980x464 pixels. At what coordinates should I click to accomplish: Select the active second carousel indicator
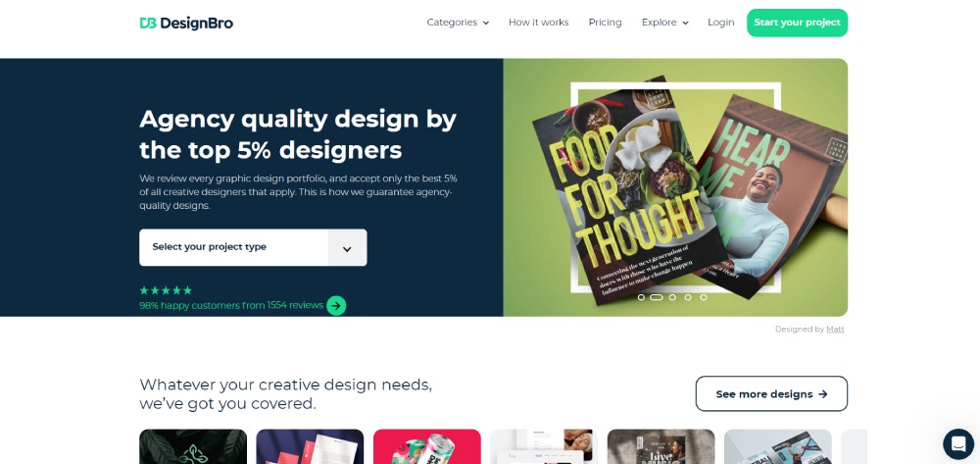click(x=657, y=297)
